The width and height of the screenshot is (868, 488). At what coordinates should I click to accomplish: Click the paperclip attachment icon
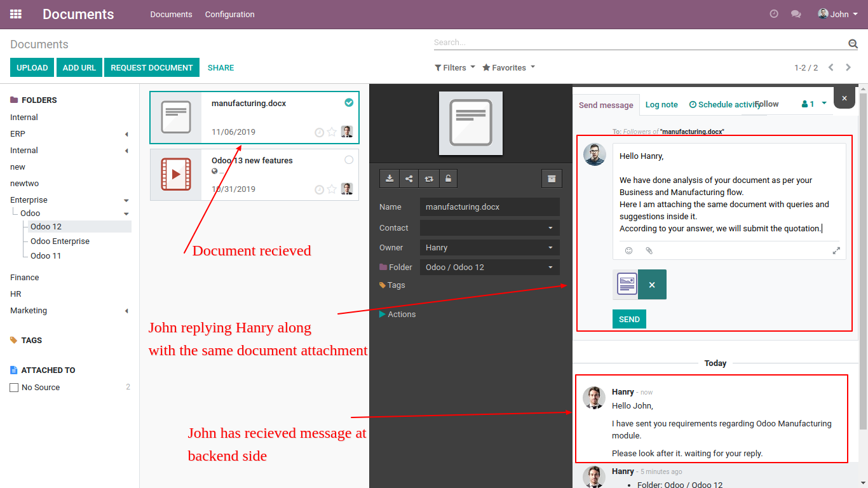pos(649,250)
